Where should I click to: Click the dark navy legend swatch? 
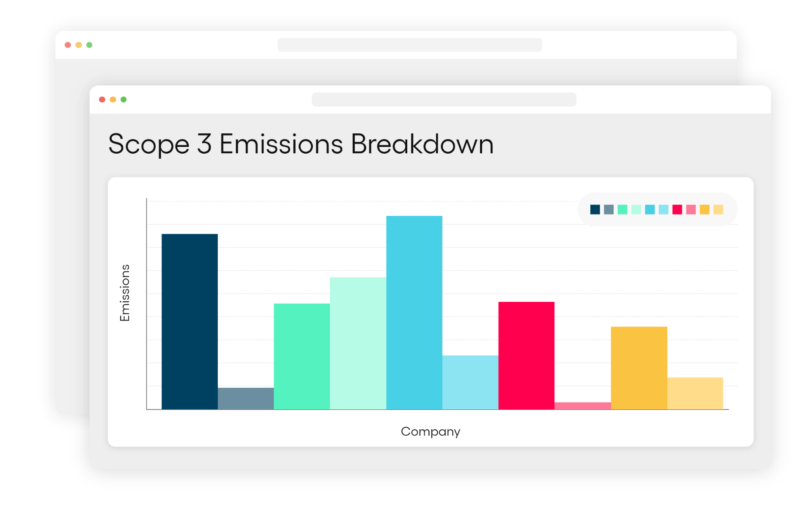[x=595, y=210]
